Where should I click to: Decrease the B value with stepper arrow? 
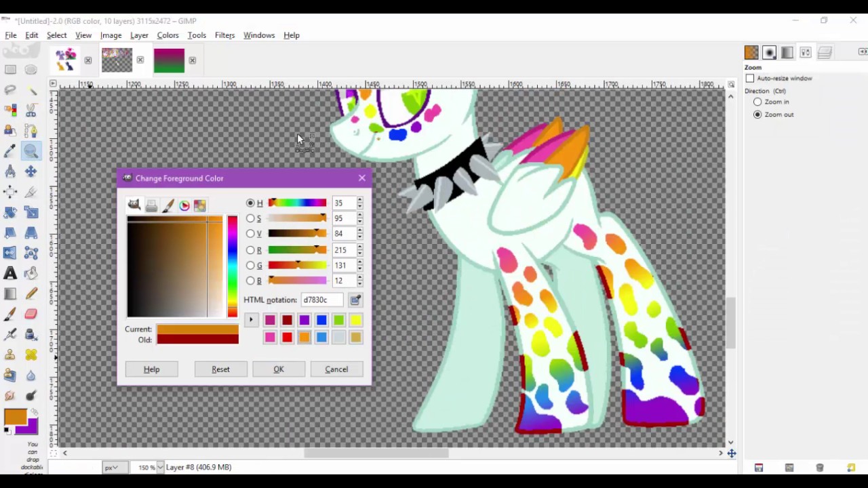pyautogui.click(x=360, y=283)
